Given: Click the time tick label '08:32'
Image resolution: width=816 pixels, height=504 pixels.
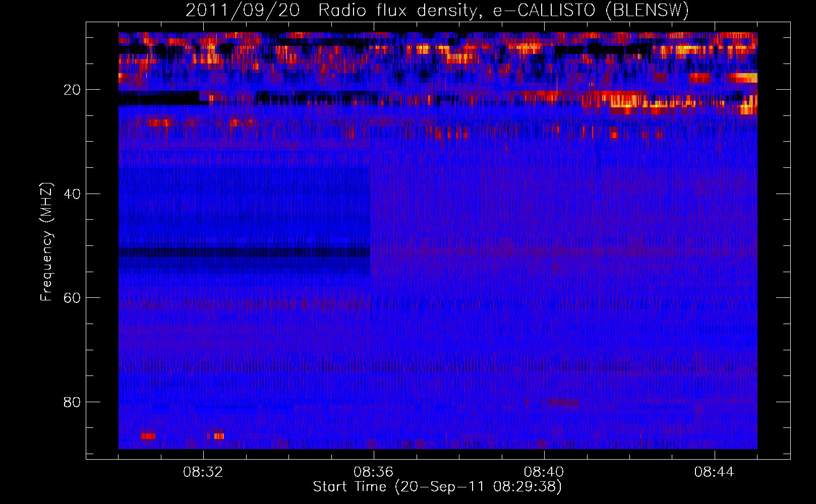Looking at the screenshot, I should coord(203,472).
